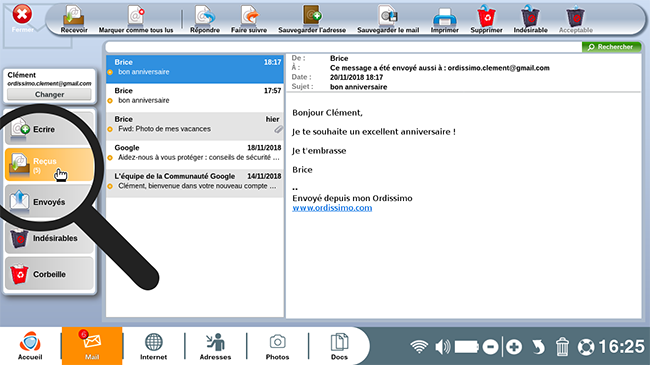Click the unread dot on Google email
The width and height of the screenshot is (650, 365).
pos(110,158)
